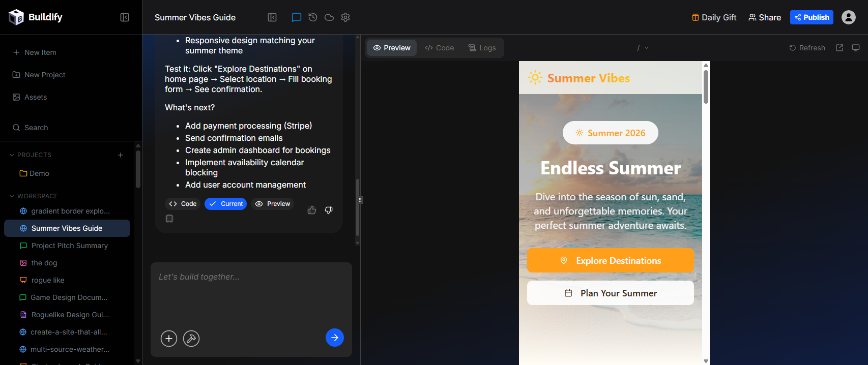Click the Summer Vibes Guide title
The height and width of the screenshot is (365, 868).
(x=195, y=17)
